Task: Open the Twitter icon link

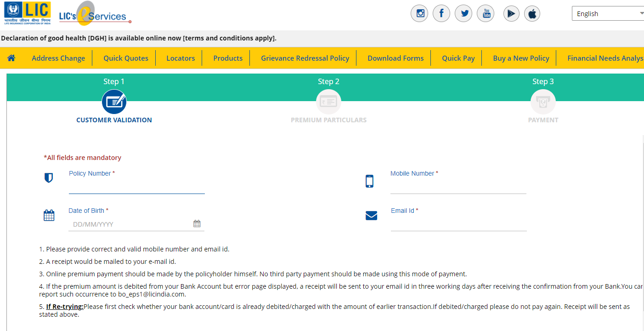Action: [x=463, y=13]
